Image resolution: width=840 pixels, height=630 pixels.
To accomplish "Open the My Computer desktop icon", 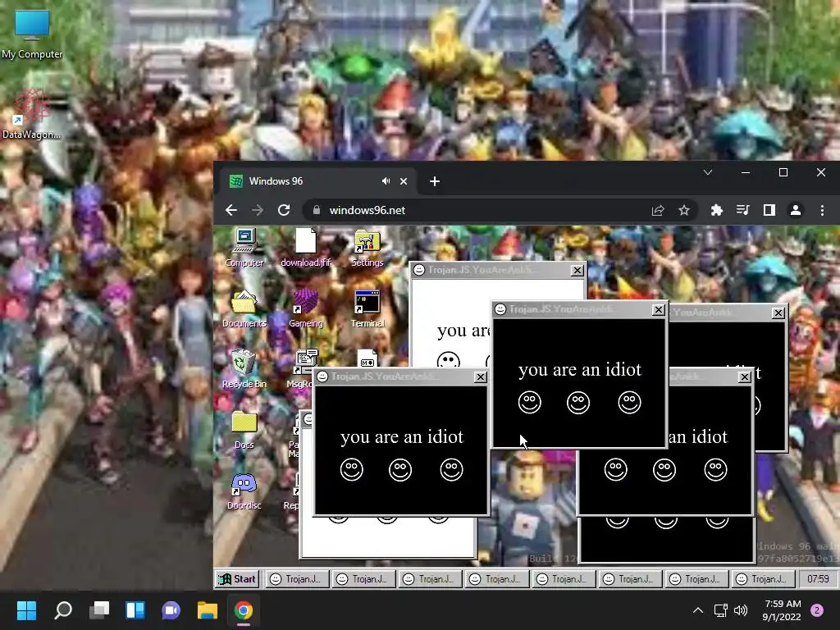I will (x=32, y=34).
